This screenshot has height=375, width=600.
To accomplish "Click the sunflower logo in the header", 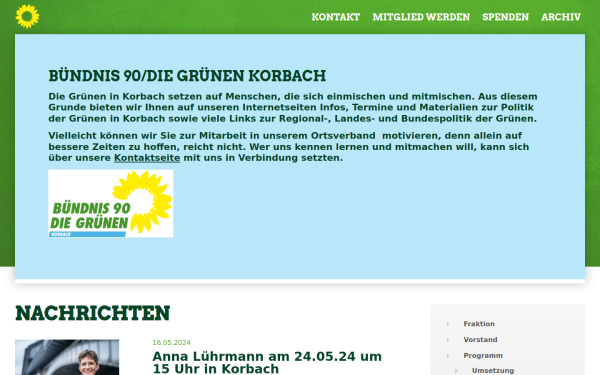I will pyautogui.click(x=27, y=16).
